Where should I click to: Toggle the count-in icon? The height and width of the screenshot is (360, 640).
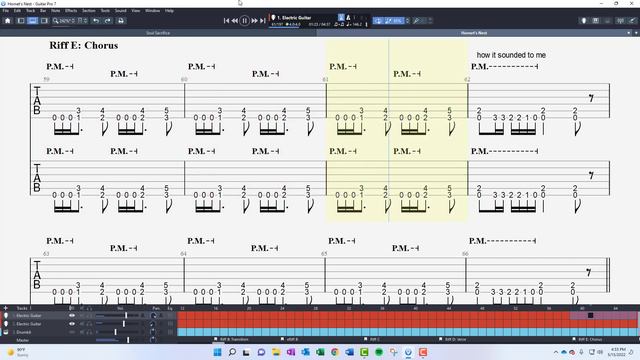pyautogui.click(x=348, y=18)
